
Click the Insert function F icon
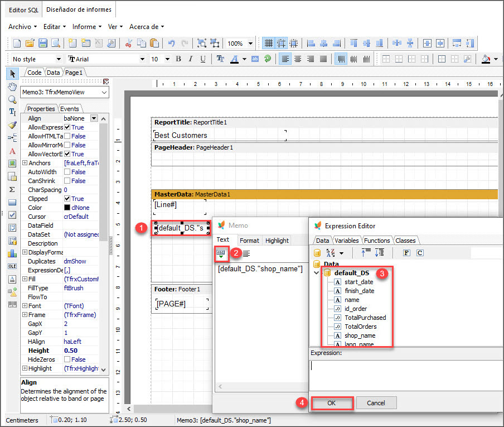[406, 253]
